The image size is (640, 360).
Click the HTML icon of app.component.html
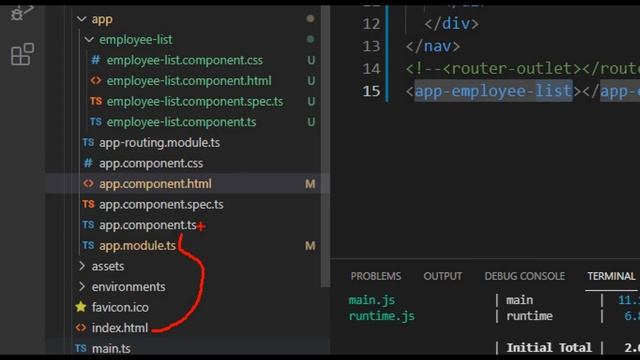coord(88,184)
